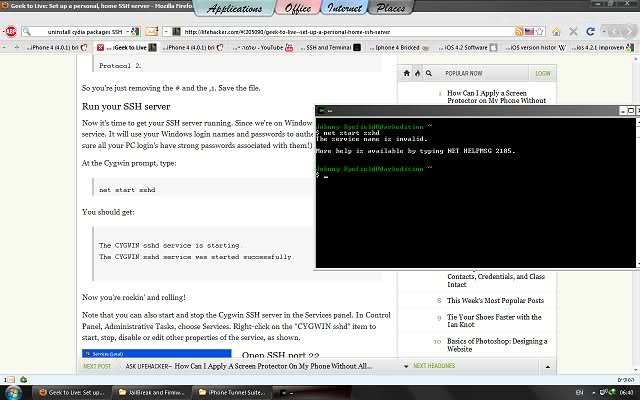This screenshot has height=400, width=640.
Task: Click the flame icon in Lifehacker sidebar
Action: (x=417, y=73)
